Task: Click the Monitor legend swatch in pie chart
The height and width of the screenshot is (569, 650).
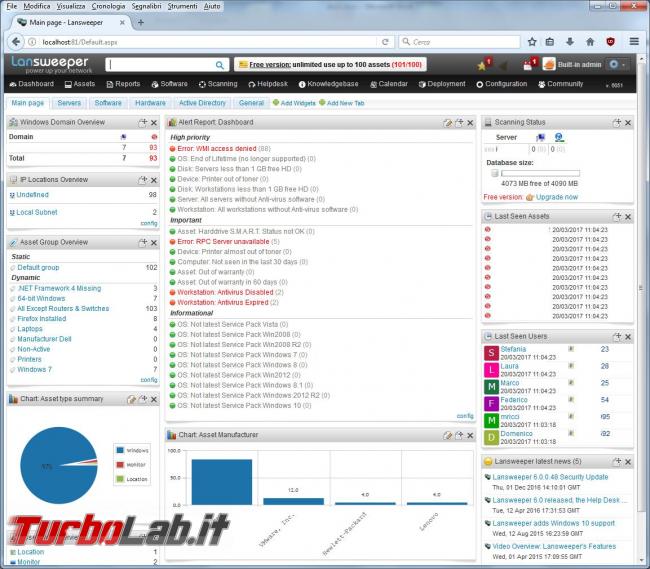Action: pyautogui.click(x=120, y=465)
